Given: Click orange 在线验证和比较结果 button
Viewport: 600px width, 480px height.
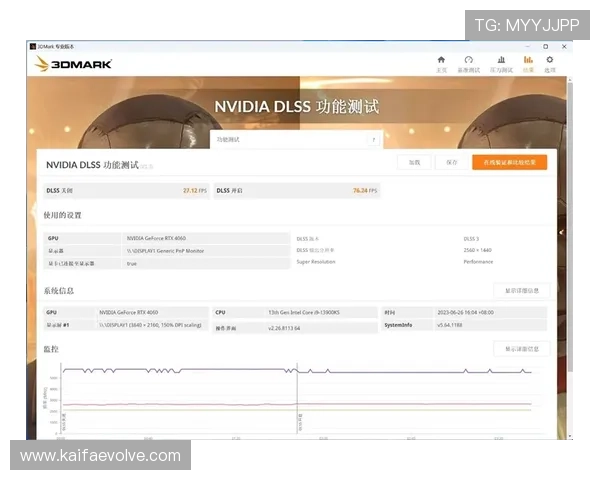Looking at the screenshot, I should [509, 162].
